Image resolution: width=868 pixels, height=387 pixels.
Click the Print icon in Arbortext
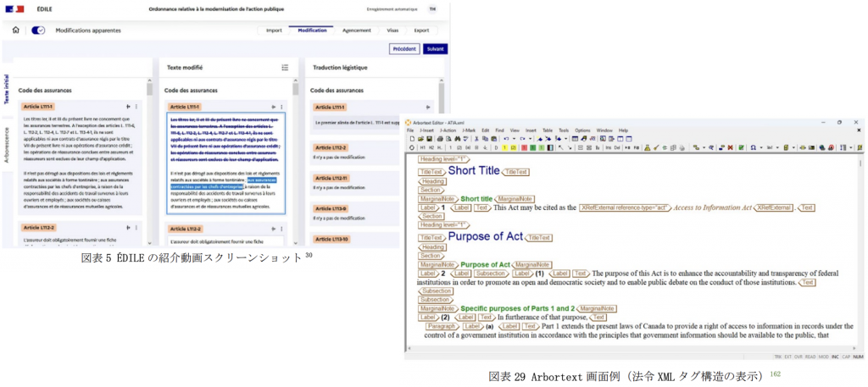[440, 139]
